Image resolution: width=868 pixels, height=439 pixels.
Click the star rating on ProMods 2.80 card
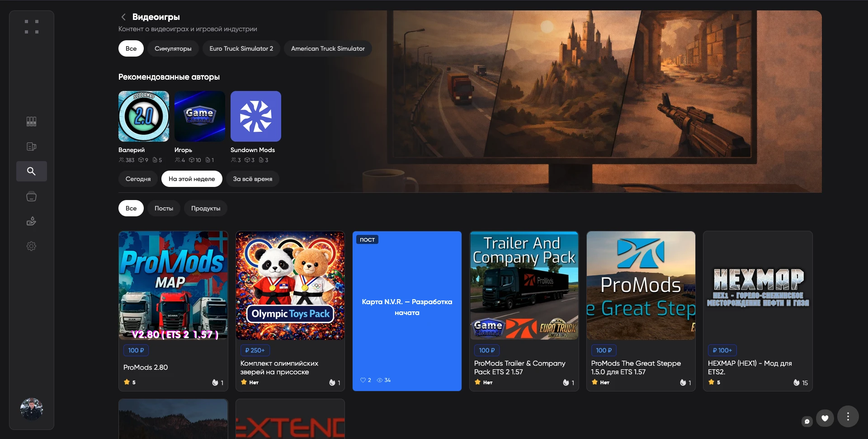(129, 382)
